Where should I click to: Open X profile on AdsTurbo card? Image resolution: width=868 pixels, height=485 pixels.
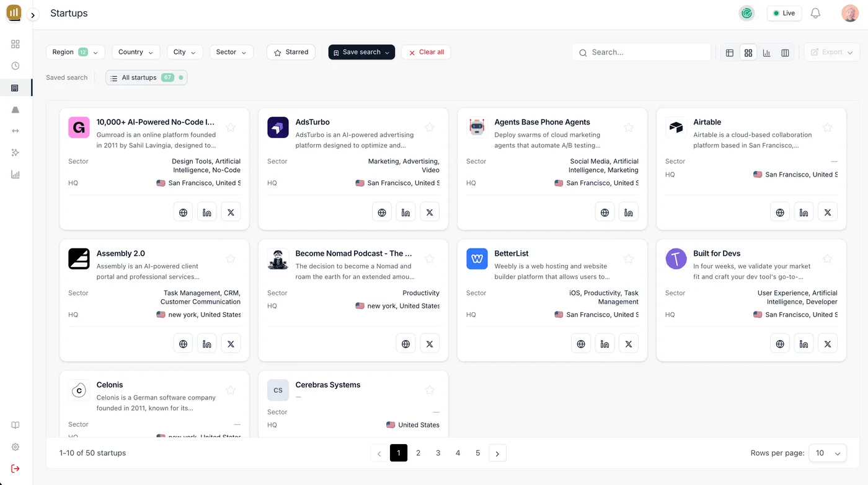click(430, 212)
